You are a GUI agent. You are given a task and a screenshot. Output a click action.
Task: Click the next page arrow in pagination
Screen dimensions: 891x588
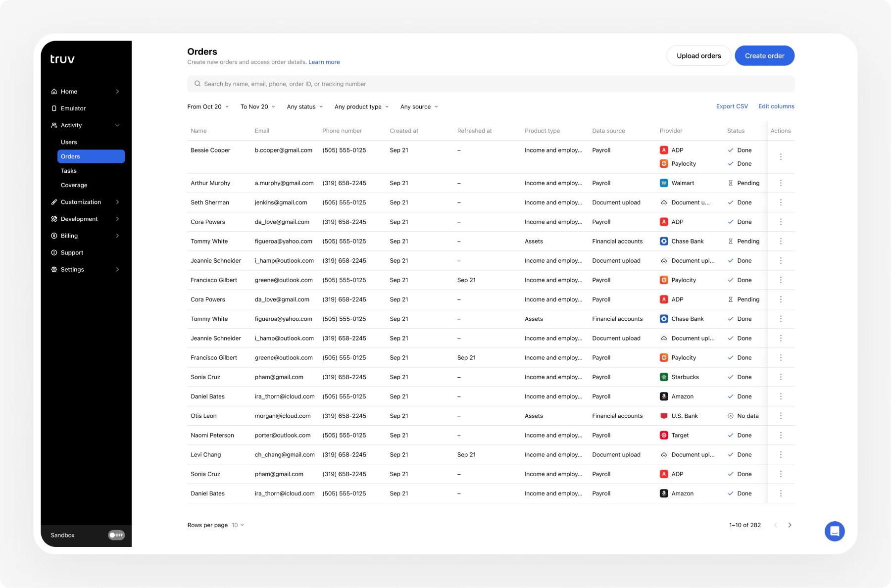point(790,525)
